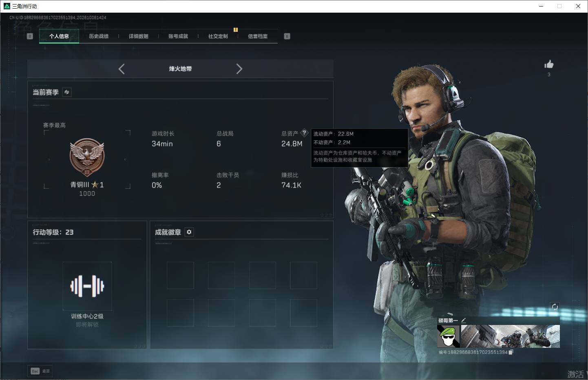Open the 烽火地带 mode selector
This screenshot has width=588, height=380.
180,69
